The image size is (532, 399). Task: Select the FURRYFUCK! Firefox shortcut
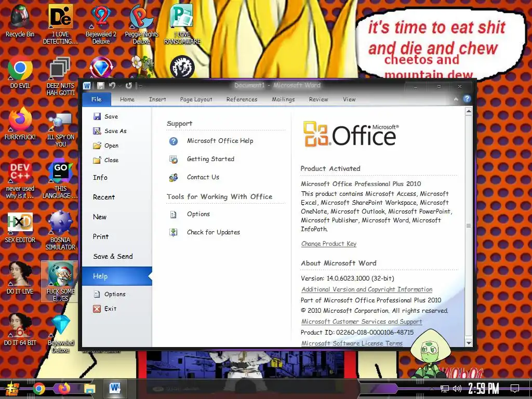click(x=20, y=124)
